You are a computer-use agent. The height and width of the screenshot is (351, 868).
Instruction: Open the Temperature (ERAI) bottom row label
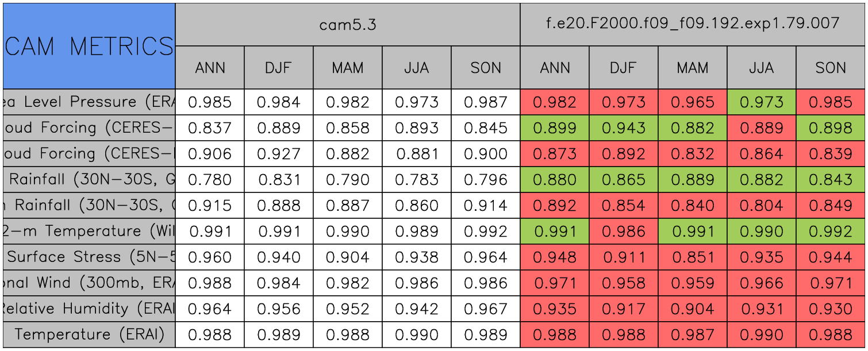click(89, 335)
